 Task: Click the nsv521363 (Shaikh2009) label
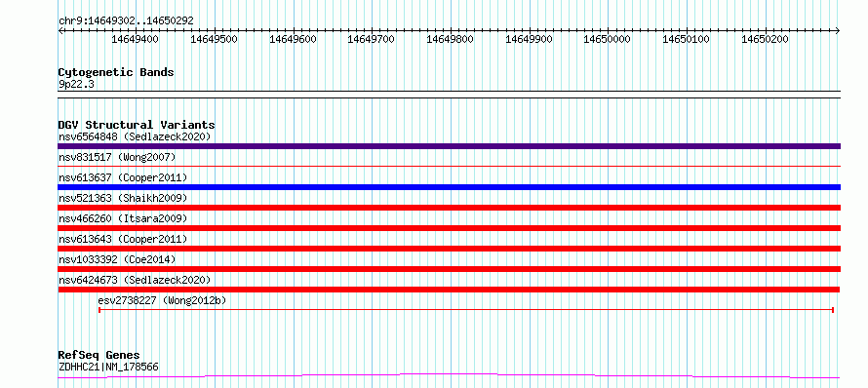pos(123,198)
